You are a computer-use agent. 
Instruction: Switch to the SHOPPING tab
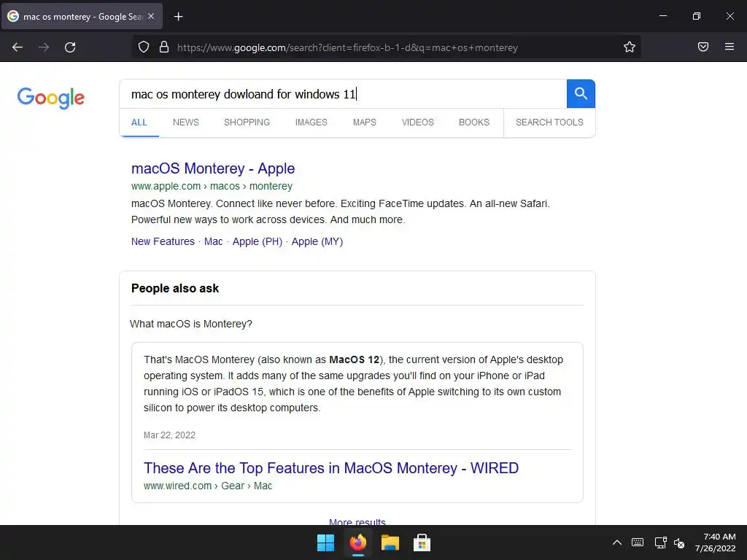(x=247, y=122)
